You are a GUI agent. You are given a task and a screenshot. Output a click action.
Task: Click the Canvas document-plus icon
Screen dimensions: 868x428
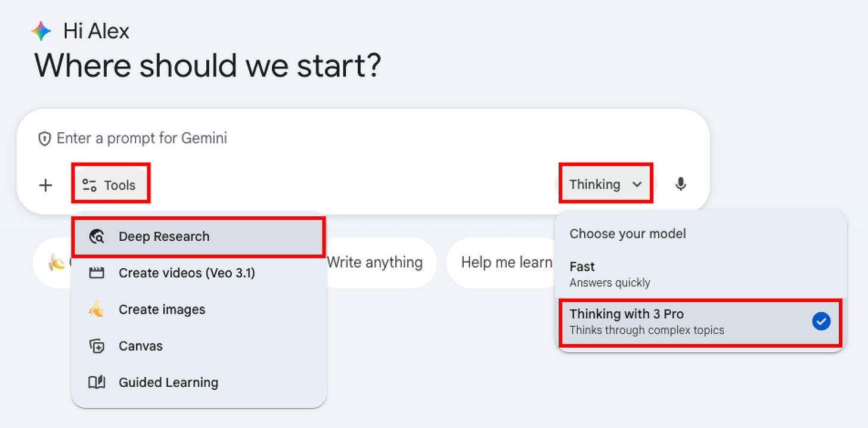point(97,346)
